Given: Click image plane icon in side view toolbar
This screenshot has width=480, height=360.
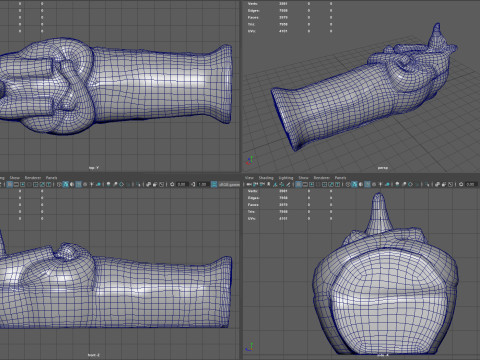Looking at the screenshot, I should pos(275,184).
